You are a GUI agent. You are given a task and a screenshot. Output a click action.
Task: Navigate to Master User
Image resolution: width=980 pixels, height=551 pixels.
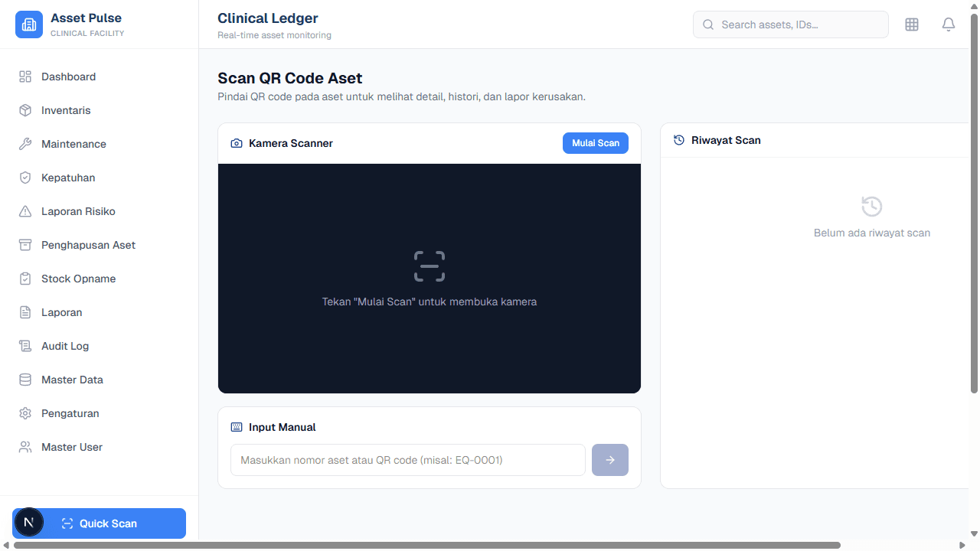[71, 447]
